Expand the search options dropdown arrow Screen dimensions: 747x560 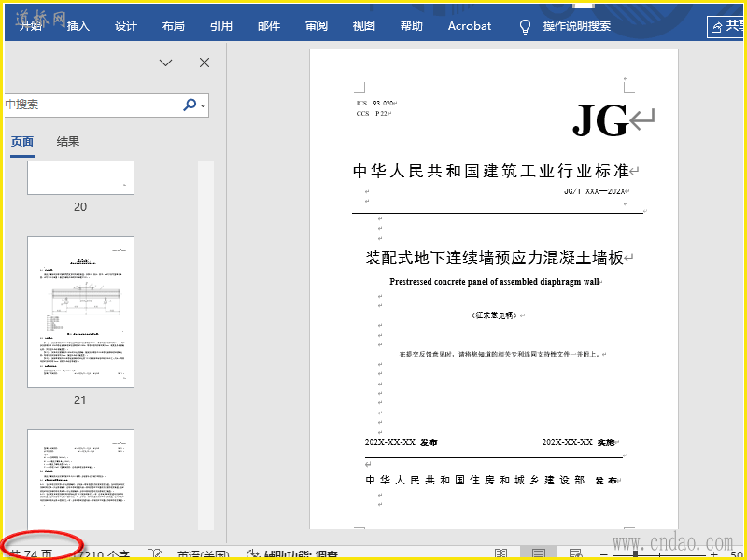coord(204,105)
